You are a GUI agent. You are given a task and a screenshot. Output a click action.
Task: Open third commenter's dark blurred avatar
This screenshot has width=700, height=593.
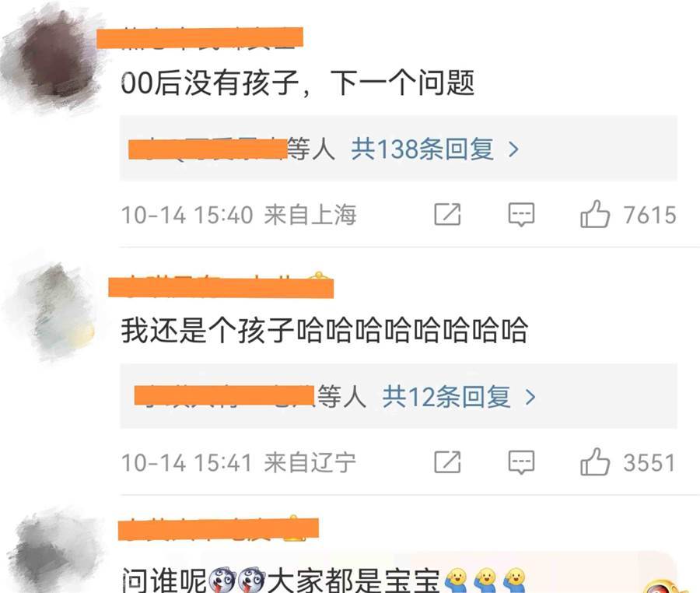(56, 553)
